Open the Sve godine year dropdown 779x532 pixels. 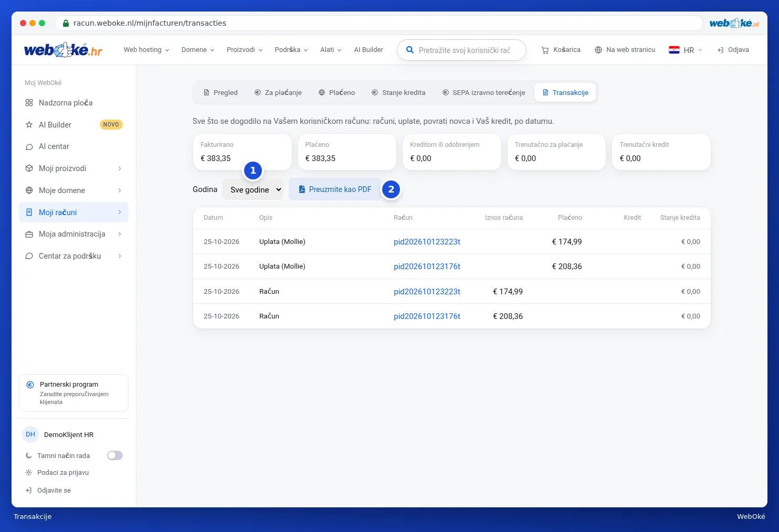(x=253, y=189)
